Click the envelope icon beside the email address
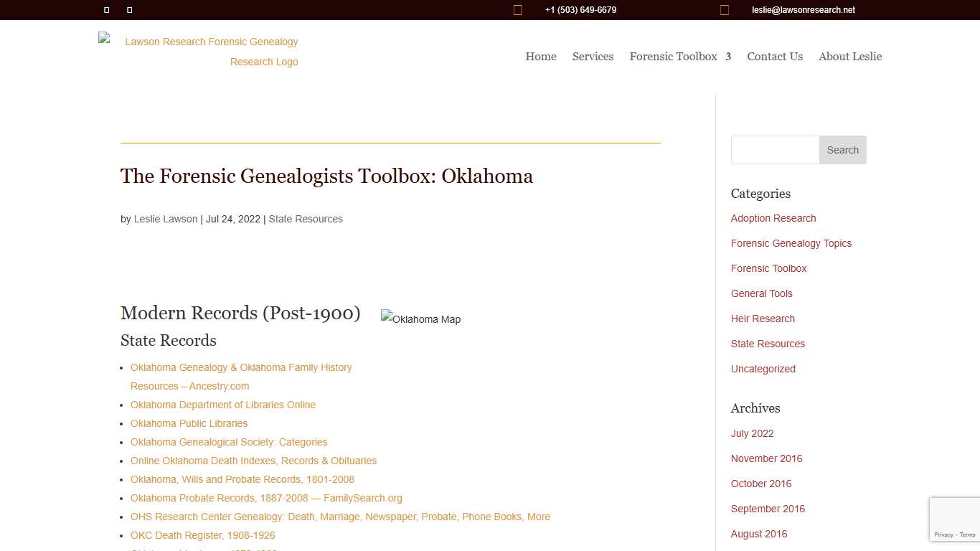 click(725, 10)
